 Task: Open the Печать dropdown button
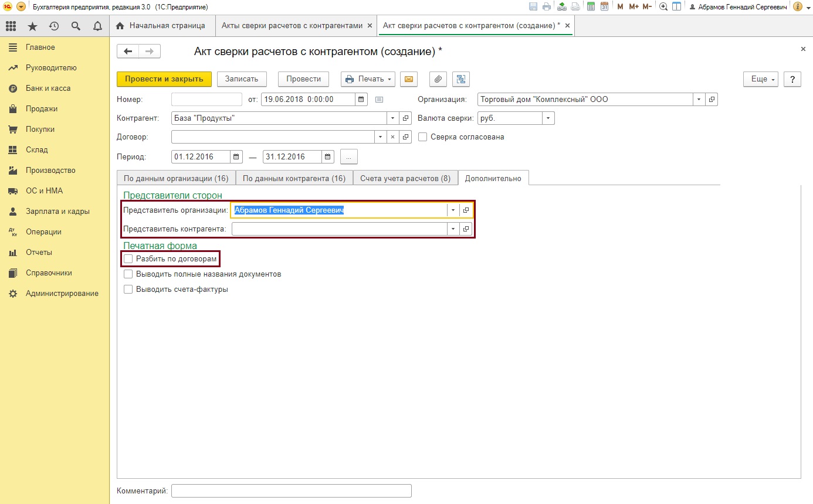pyautogui.click(x=368, y=79)
